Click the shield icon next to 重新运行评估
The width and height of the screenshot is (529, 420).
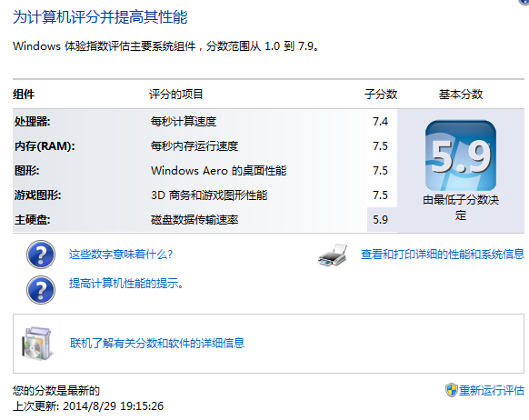[451, 390]
